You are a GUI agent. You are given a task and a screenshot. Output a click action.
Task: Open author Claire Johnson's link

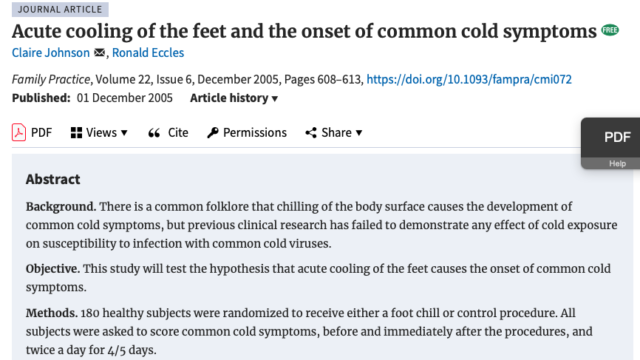51,53
